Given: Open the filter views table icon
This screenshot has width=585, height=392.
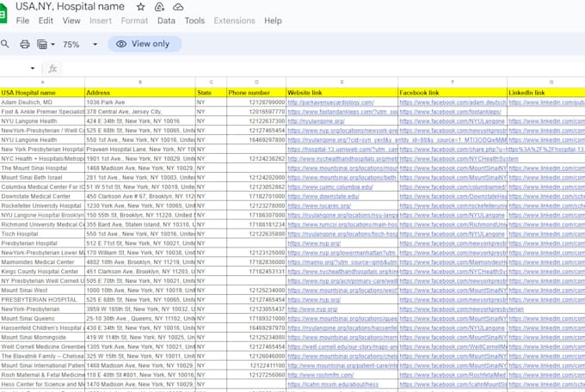Looking at the screenshot, I should 42,45.
